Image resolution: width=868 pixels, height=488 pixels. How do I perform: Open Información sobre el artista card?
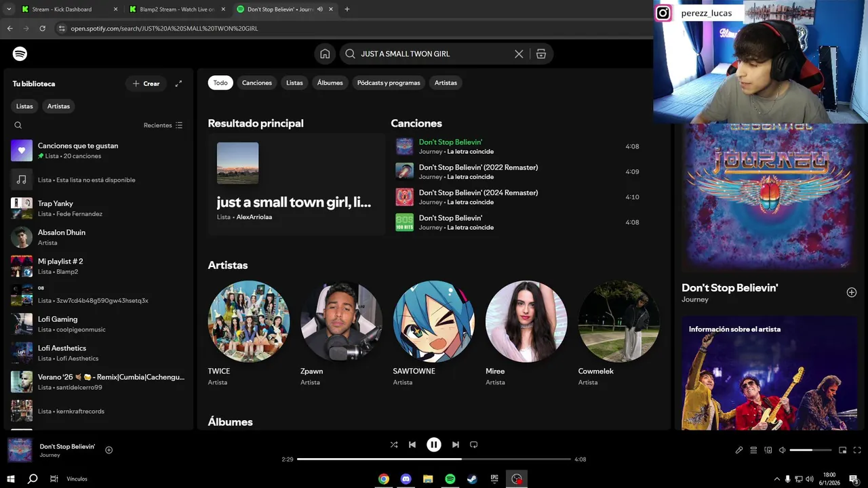click(768, 373)
